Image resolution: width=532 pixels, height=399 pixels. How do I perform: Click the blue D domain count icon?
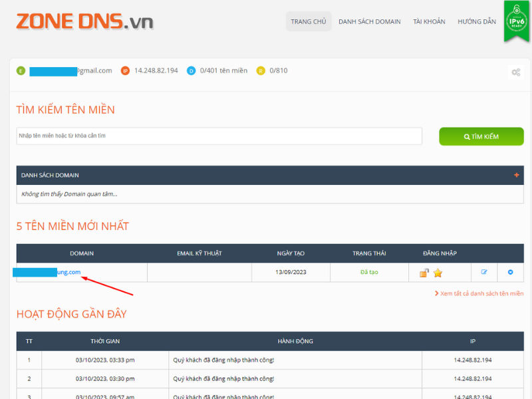191,70
